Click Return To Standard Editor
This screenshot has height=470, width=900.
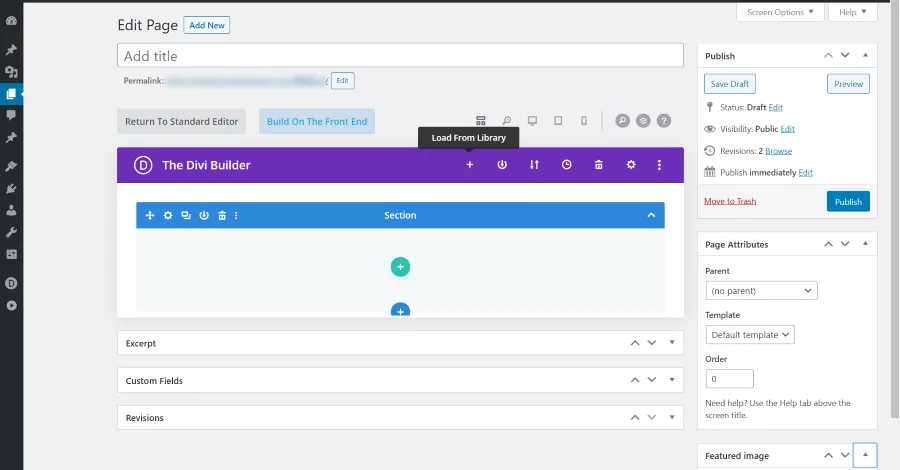181,122
